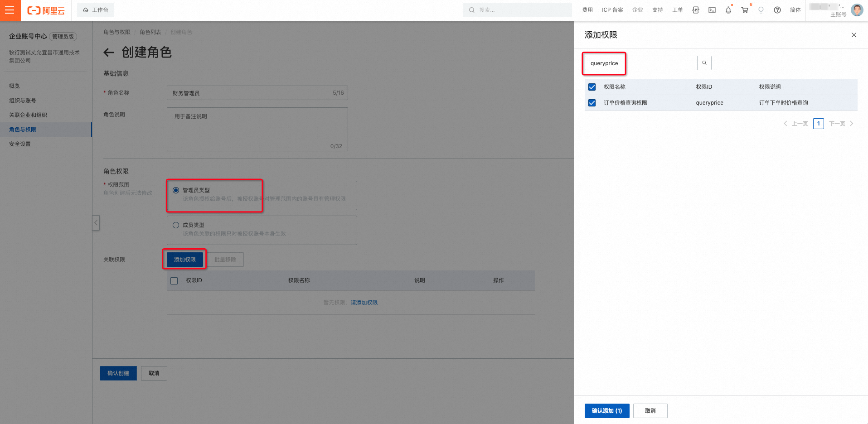Select 角色与权限 in the sidebar

(45, 130)
